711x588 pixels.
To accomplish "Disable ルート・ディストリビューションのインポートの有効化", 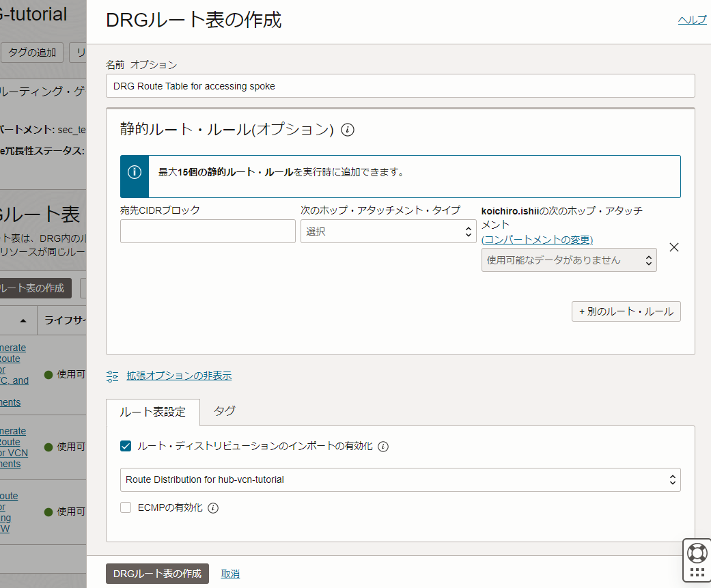I will pos(125,446).
